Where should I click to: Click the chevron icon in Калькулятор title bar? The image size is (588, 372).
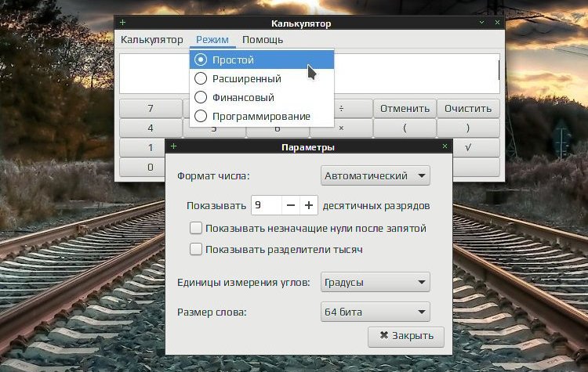coord(482,23)
